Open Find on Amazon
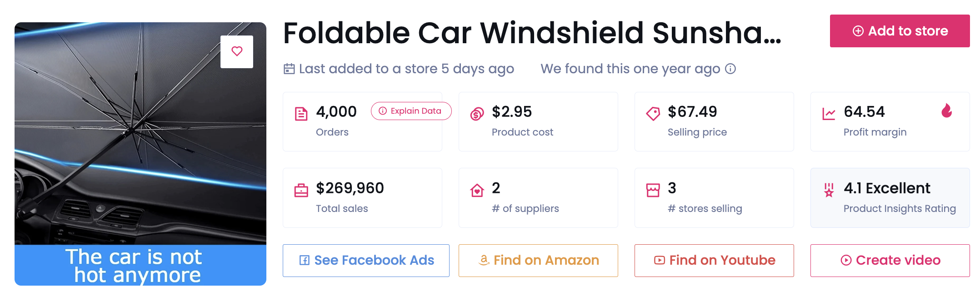 [538, 261]
